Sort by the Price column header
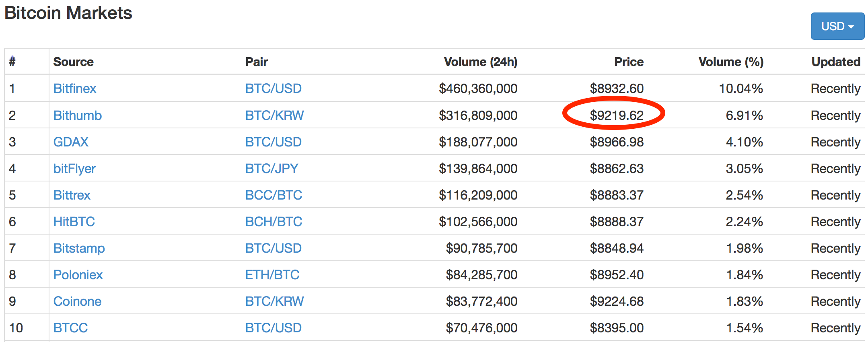The image size is (868, 342). tap(629, 62)
